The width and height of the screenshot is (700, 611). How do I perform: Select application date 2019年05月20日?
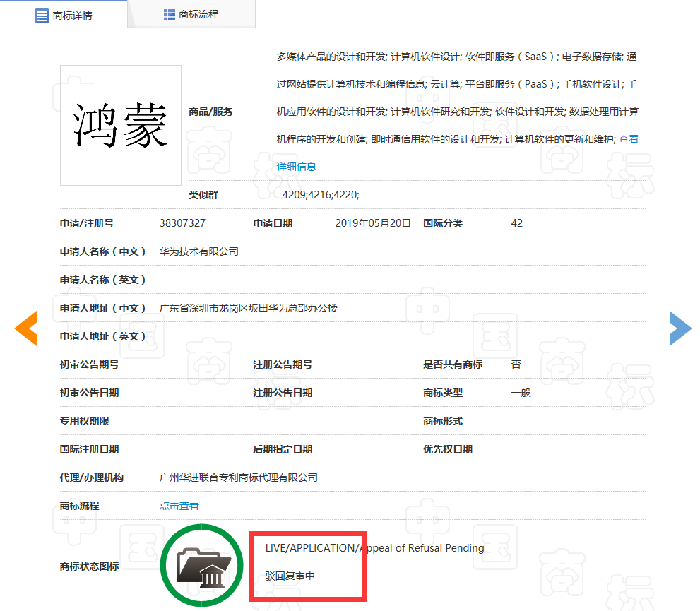click(373, 223)
